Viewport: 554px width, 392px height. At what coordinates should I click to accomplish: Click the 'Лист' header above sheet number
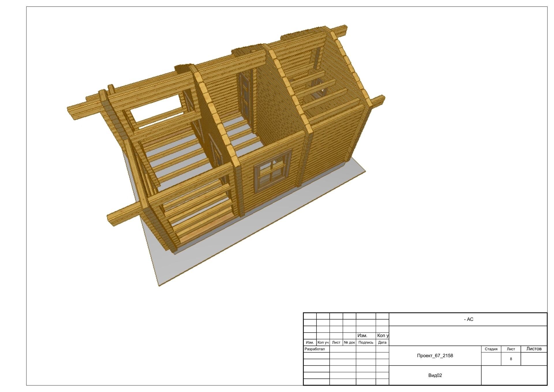[x=511, y=349]
